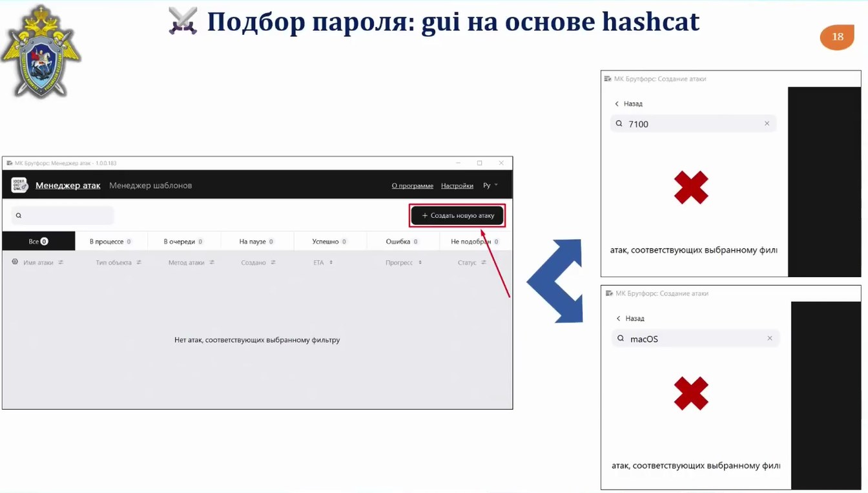
Task: Maximize the Менеджер атак window
Action: (479, 163)
